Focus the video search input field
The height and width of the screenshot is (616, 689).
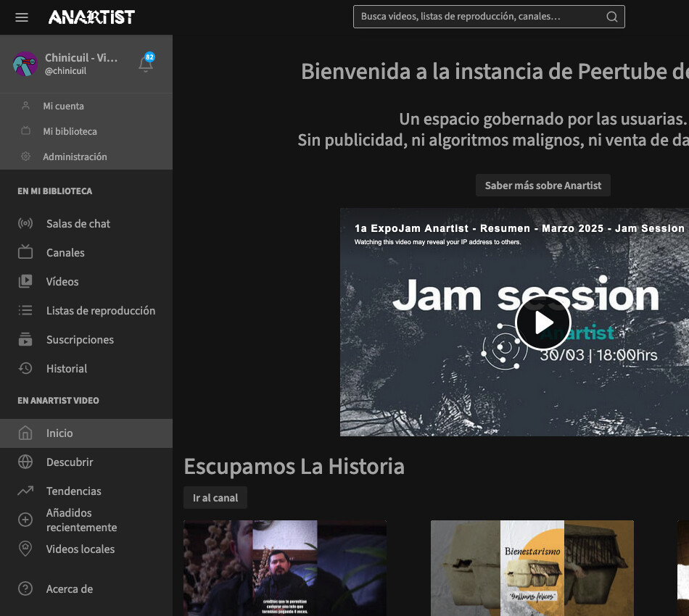click(x=479, y=17)
